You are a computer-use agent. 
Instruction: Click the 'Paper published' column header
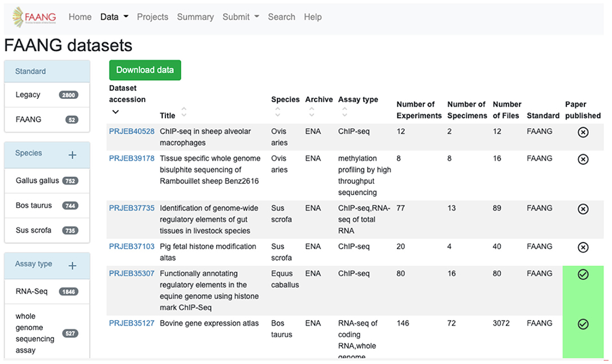pyautogui.click(x=583, y=110)
